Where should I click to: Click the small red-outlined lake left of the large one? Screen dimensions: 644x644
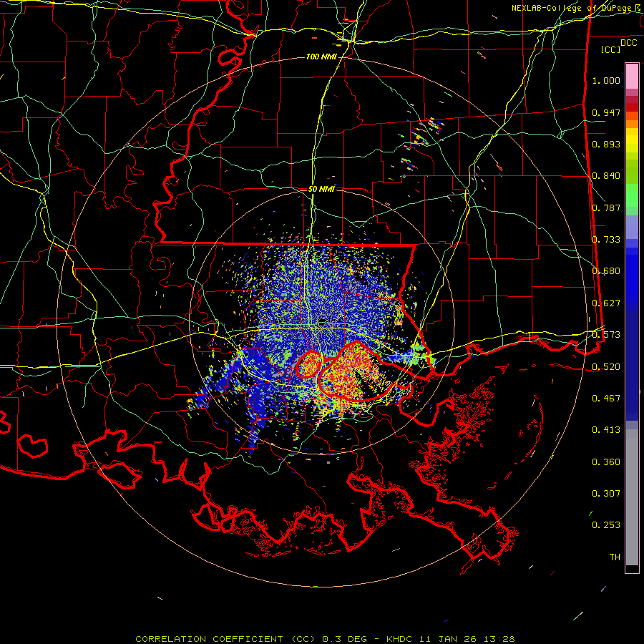coord(308,364)
